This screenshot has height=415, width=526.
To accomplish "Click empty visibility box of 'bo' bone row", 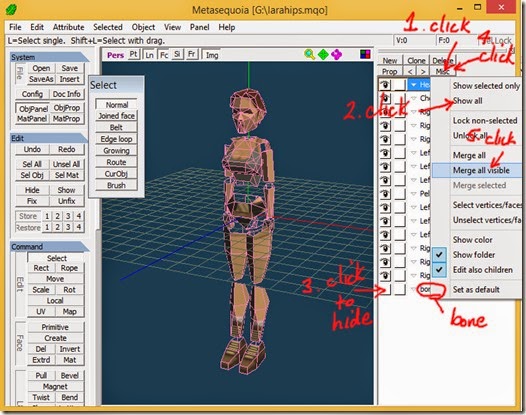I will 385,289.
